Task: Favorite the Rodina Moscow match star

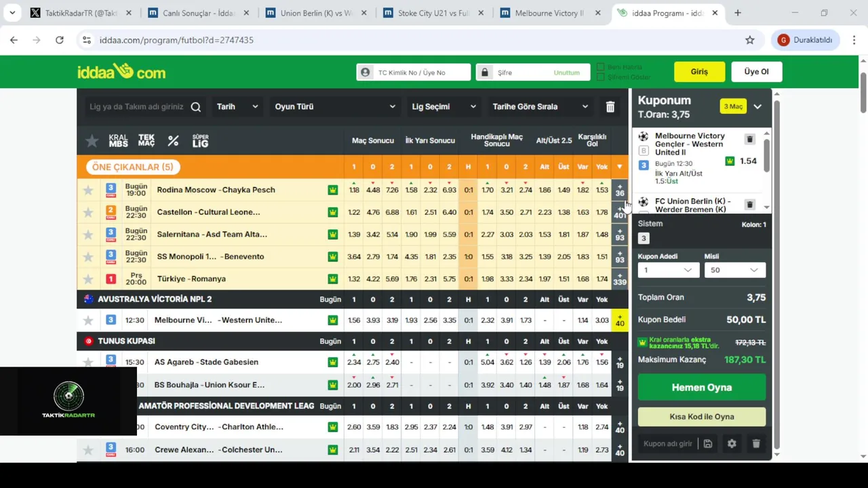Action: pyautogui.click(x=88, y=190)
